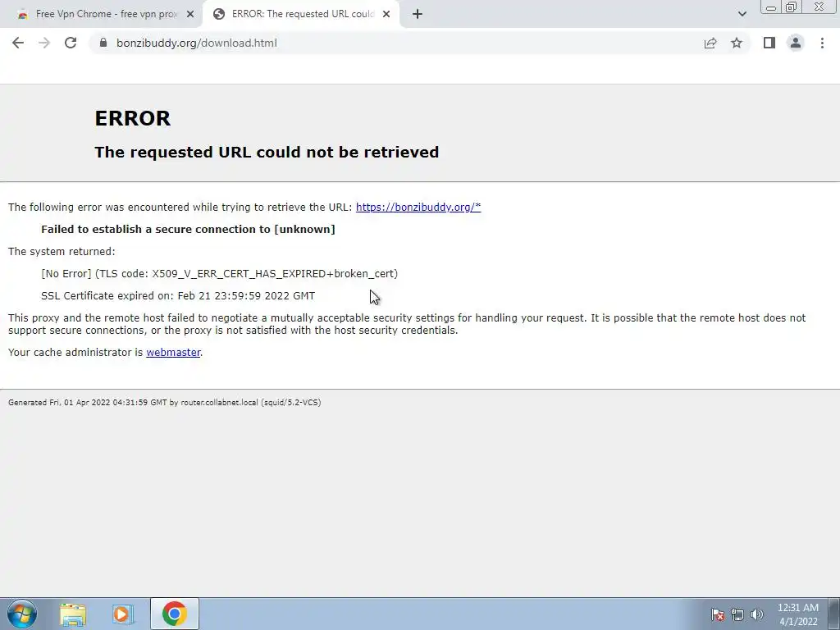This screenshot has height=630, width=840.
Task: Click the taskbar clock showing 12:31 AM
Action: [797, 614]
